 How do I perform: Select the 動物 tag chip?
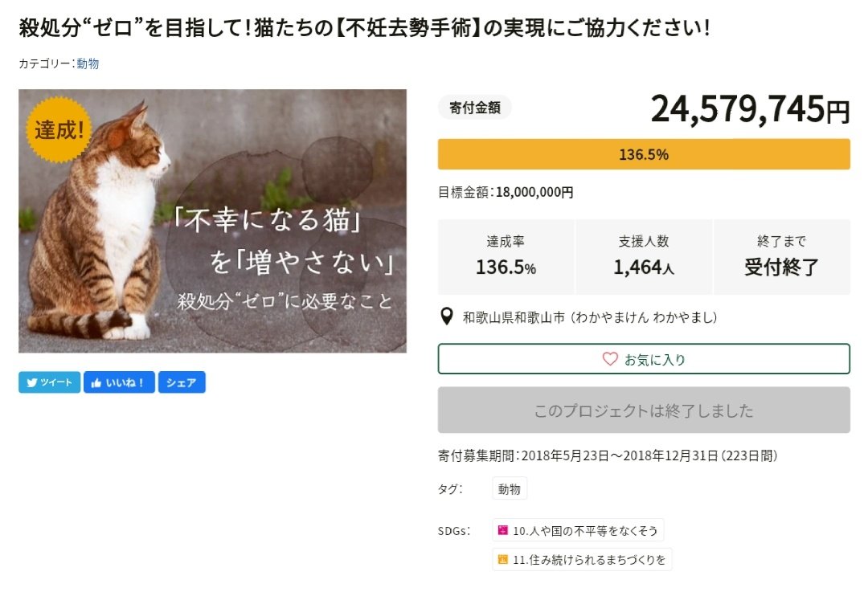click(510, 488)
